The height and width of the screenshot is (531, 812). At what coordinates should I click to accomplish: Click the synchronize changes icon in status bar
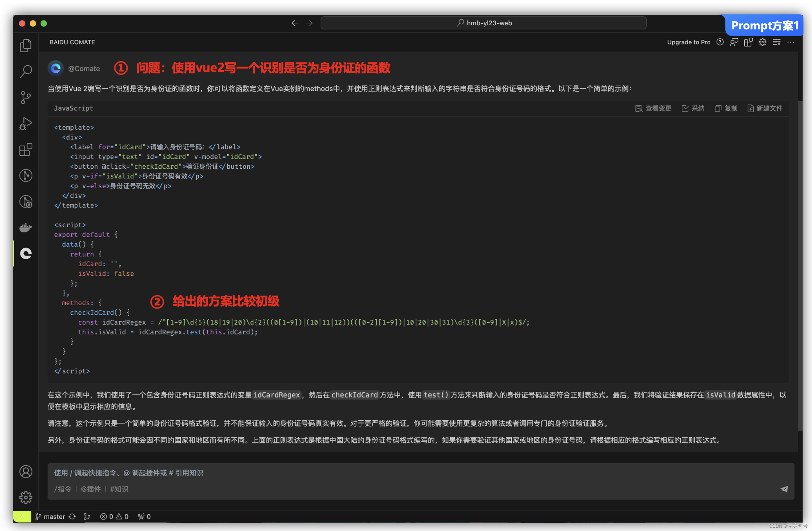[72, 517]
